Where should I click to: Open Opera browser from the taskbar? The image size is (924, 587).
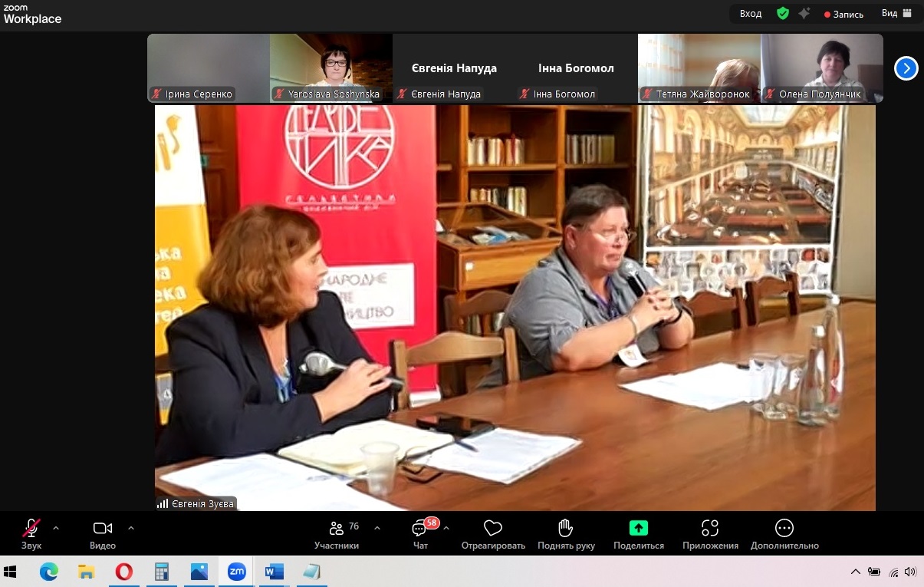123,572
